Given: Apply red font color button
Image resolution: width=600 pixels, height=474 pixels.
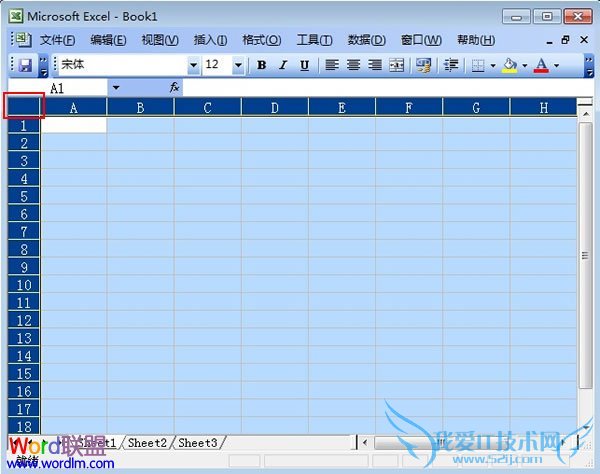Looking at the screenshot, I should point(541,65).
